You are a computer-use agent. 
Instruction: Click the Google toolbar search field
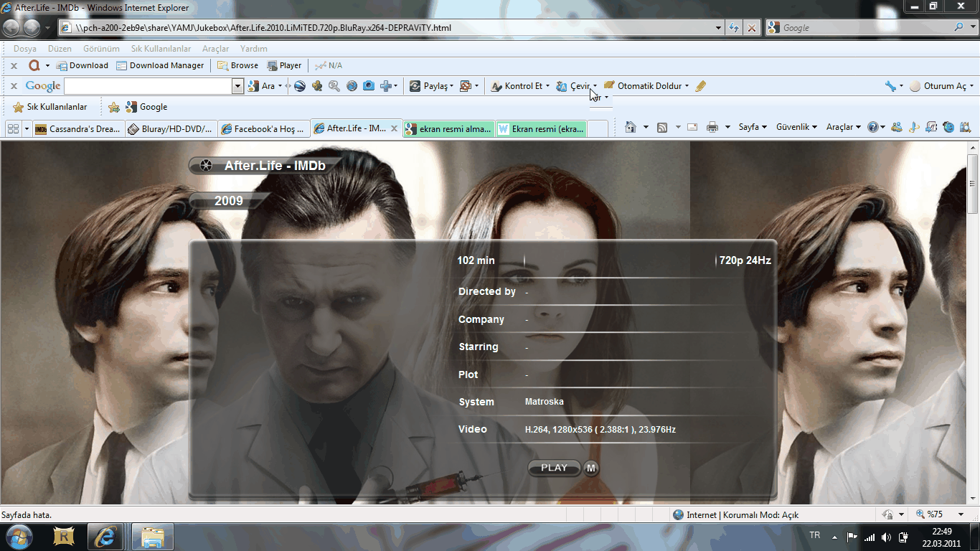click(149, 86)
